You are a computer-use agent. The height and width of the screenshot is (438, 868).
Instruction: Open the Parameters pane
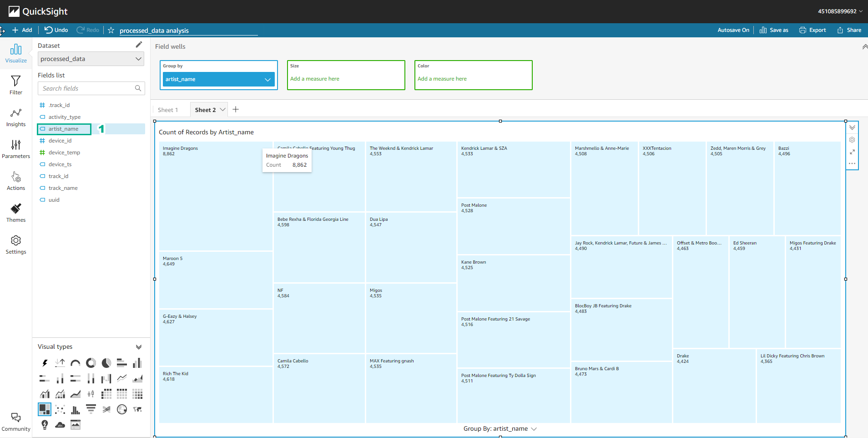16,149
